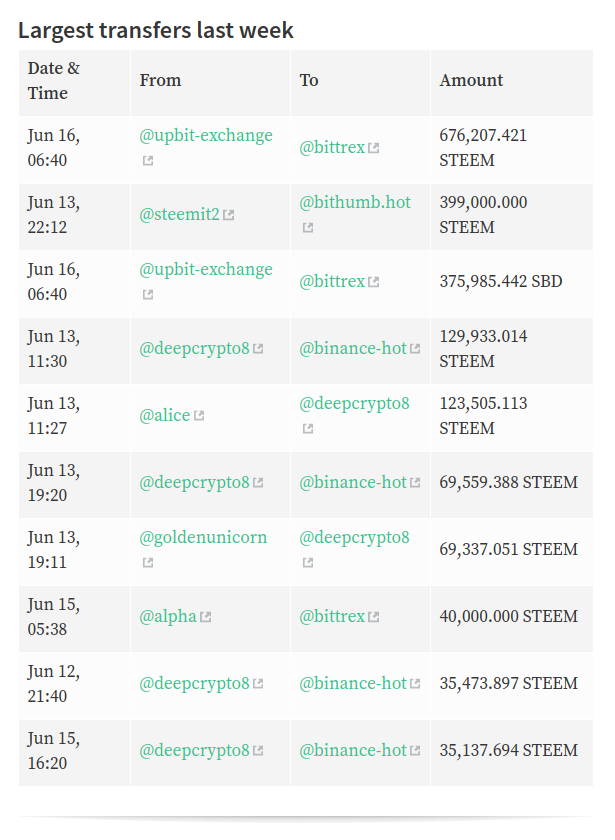615x840 pixels.
Task: Click external-link icon next to @alice
Action: click(199, 416)
